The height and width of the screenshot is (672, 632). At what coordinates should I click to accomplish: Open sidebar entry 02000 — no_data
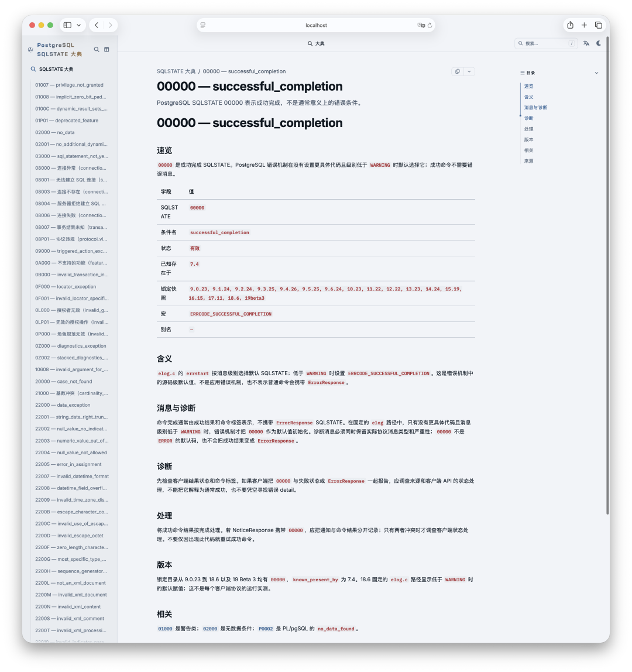click(55, 132)
